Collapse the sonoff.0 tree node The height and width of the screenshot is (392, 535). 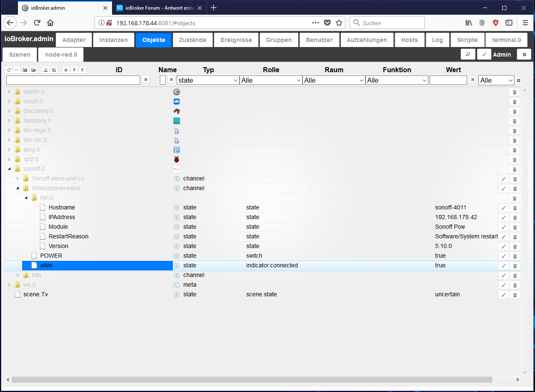(10, 169)
